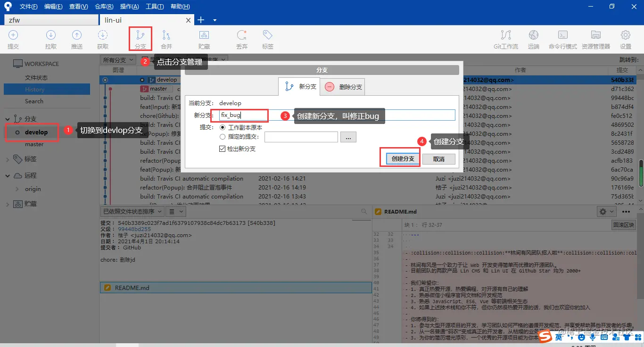Click 作者 column header
The height and width of the screenshot is (347, 644).
[x=520, y=70]
